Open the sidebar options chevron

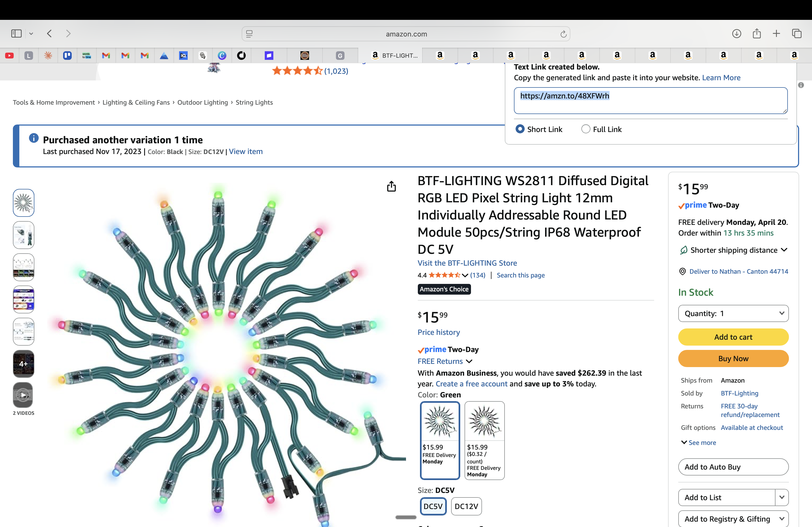(31, 33)
